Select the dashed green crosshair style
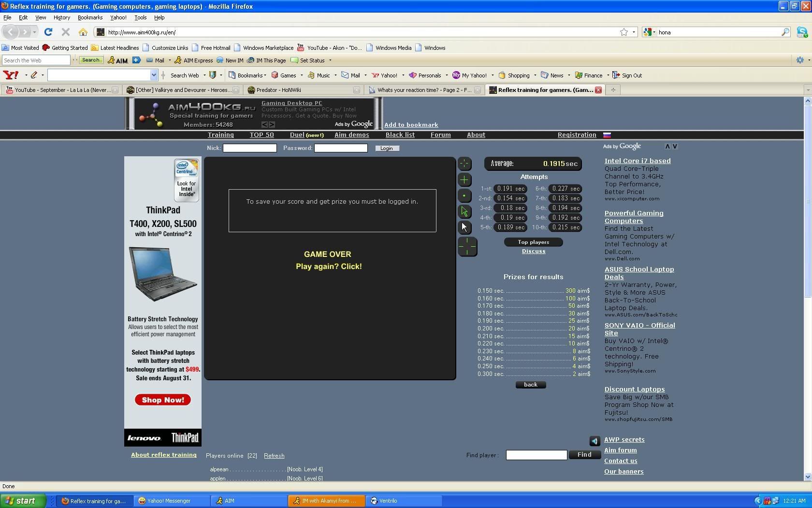 click(x=464, y=164)
